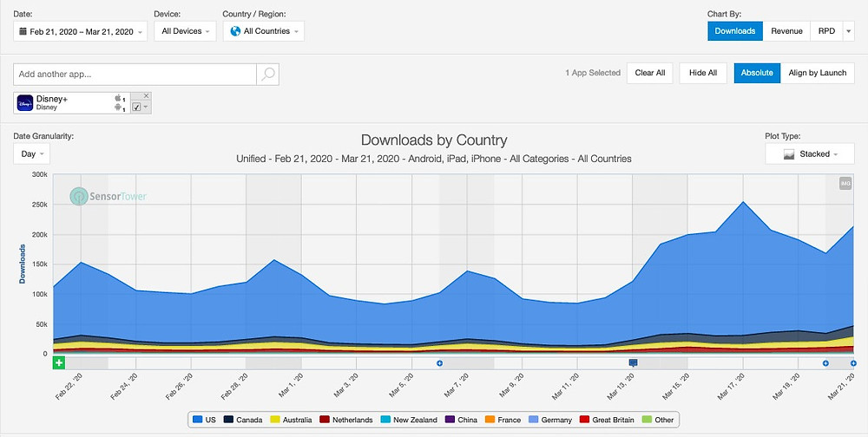Open the date range picker
The height and width of the screenshot is (437, 868).
[x=80, y=31]
